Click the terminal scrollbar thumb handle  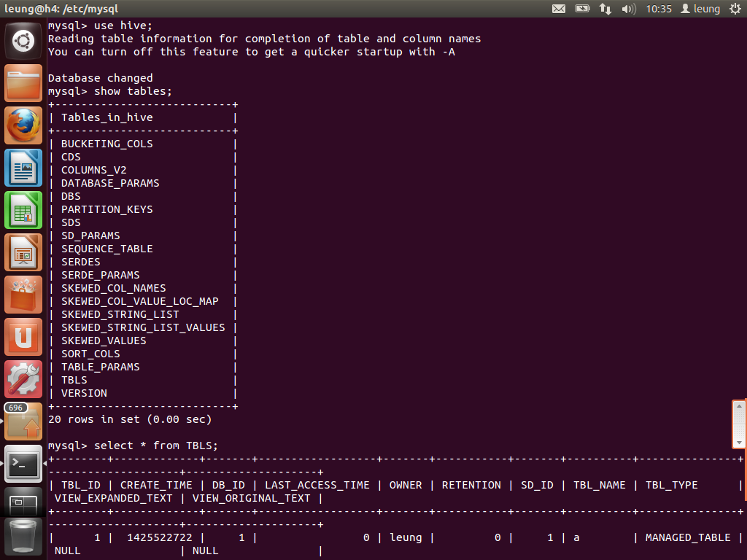pyautogui.click(x=739, y=424)
